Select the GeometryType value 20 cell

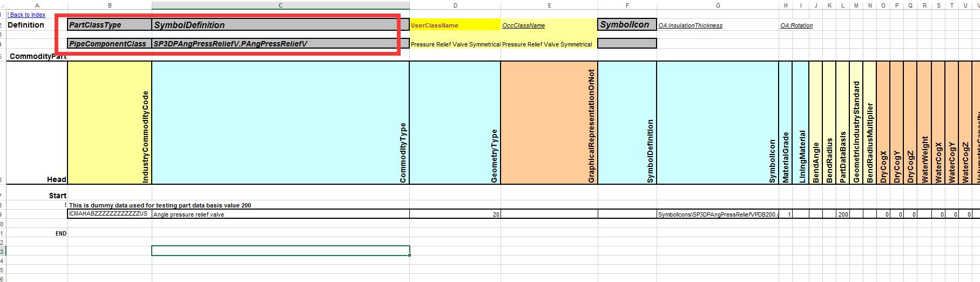(x=455, y=214)
